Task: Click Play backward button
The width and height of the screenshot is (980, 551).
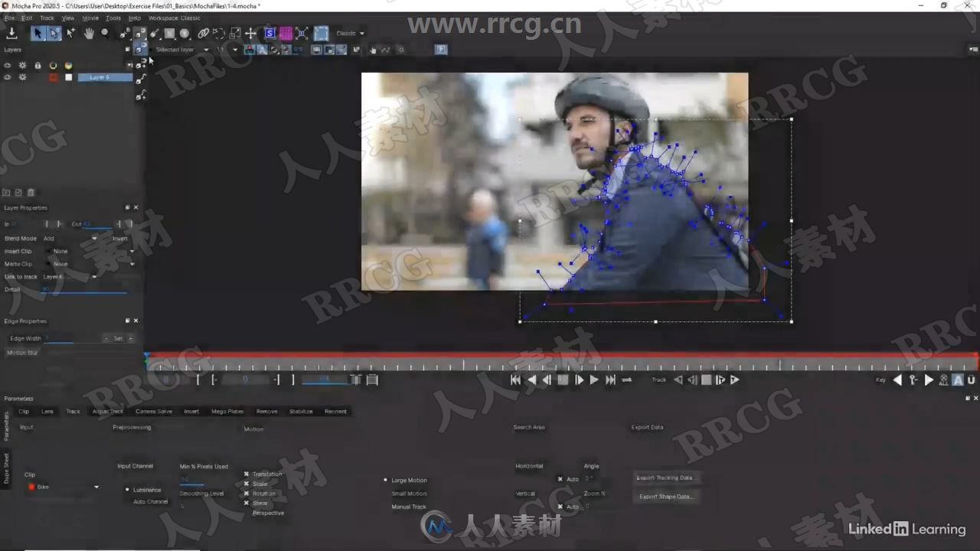Action: [531, 380]
